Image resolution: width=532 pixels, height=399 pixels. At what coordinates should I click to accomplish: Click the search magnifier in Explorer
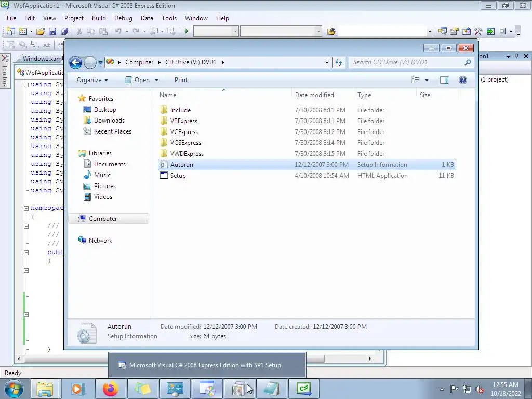[x=468, y=62]
